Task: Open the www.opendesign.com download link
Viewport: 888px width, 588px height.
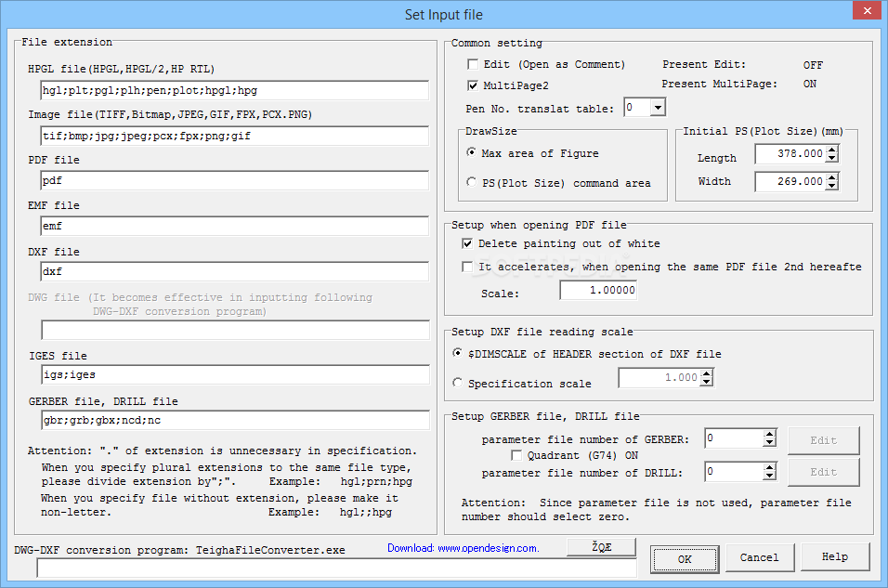Action: [x=464, y=548]
